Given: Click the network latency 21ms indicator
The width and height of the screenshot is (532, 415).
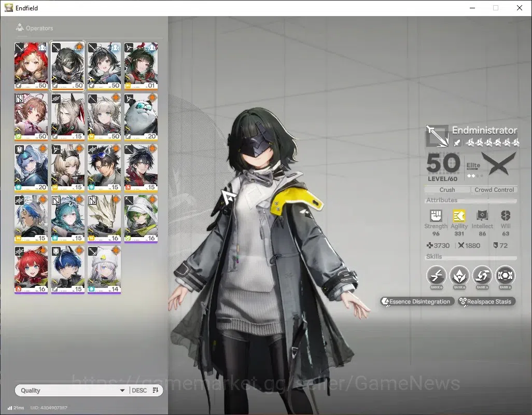Looking at the screenshot, I should pos(16,408).
